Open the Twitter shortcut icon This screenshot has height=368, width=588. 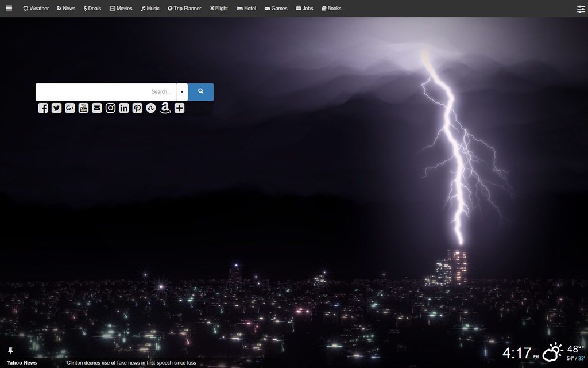click(56, 108)
